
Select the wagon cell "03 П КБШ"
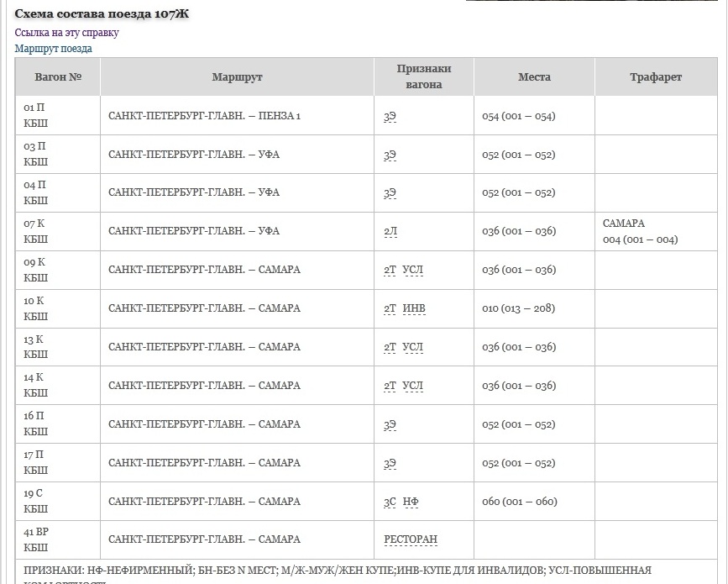(x=36, y=155)
